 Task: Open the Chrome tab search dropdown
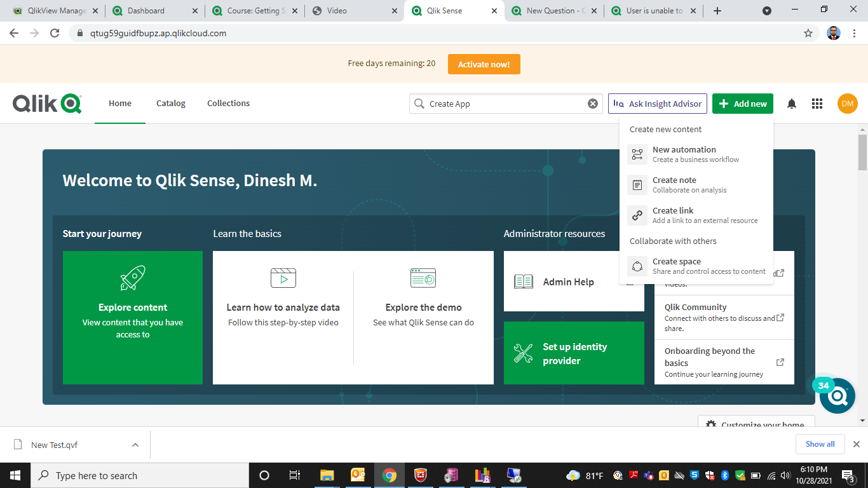click(767, 11)
